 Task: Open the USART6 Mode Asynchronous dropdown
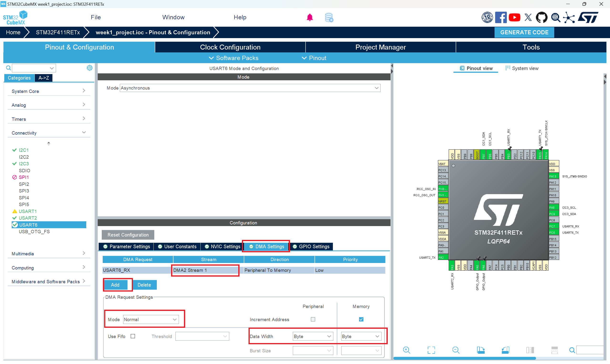(250, 88)
